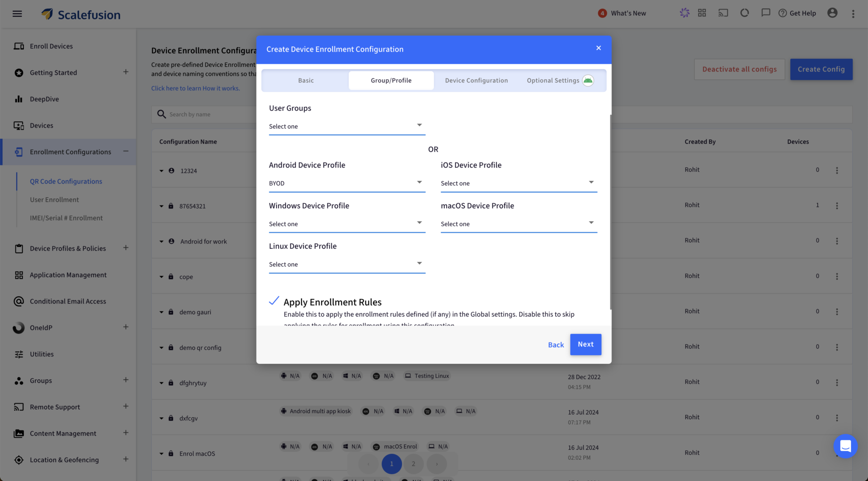The width and height of the screenshot is (868, 481).
Task: Open the apps grid icon in top bar
Action: click(702, 13)
